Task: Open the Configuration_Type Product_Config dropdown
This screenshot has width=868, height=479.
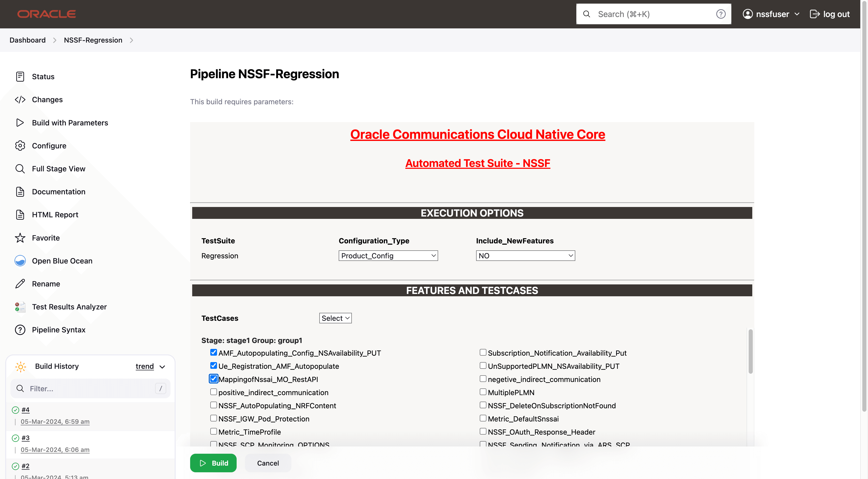Action: (x=388, y=256)
